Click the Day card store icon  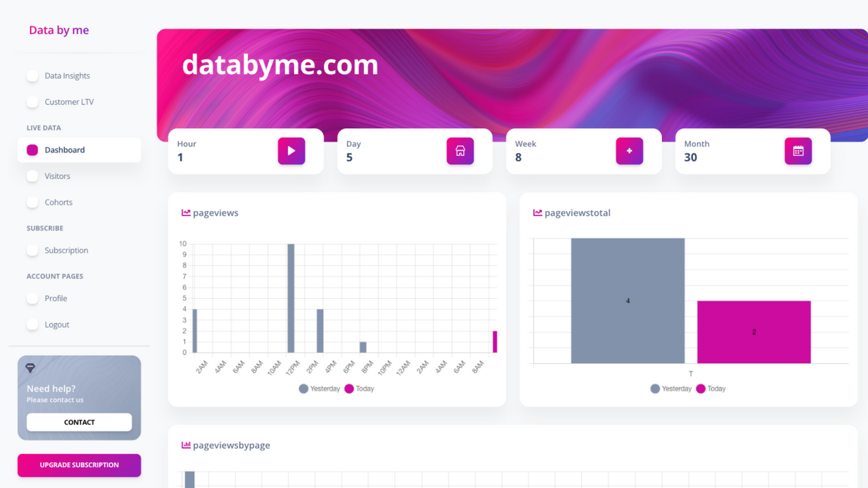[460, 151]
